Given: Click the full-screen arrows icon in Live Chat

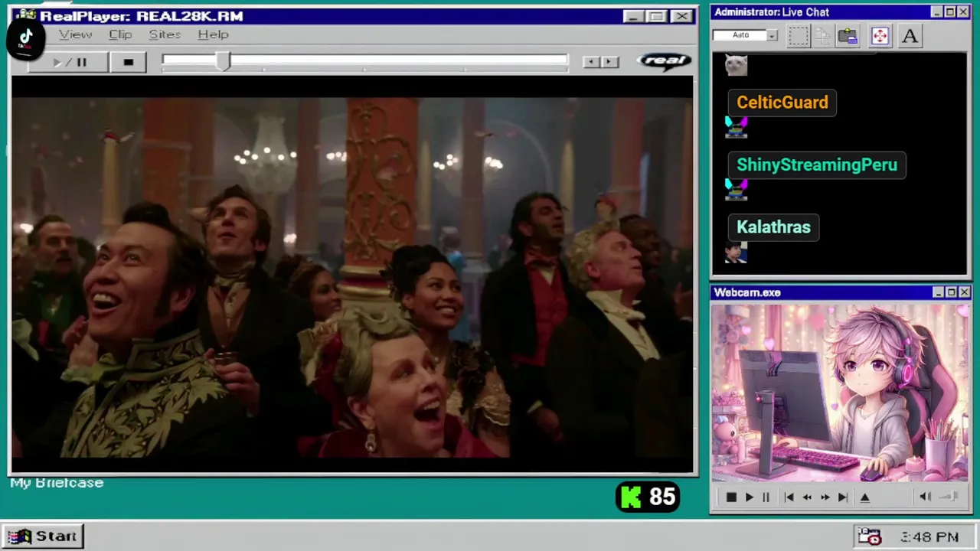Looking at the screenshot, I should [x=880, y=36].
